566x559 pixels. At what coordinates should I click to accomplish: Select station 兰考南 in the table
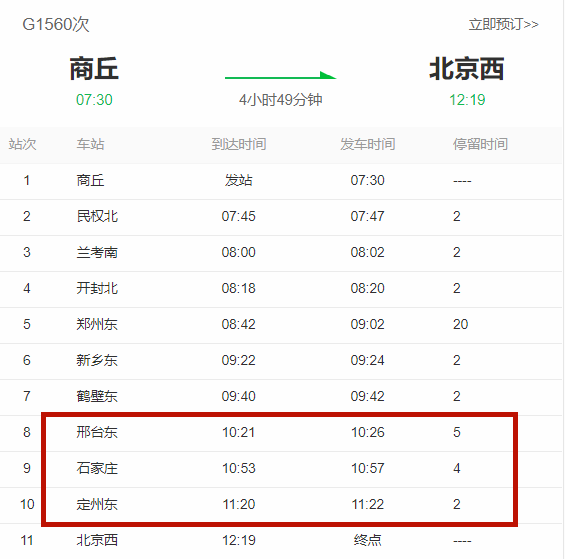pyautogui.click(x=97, y=252)
